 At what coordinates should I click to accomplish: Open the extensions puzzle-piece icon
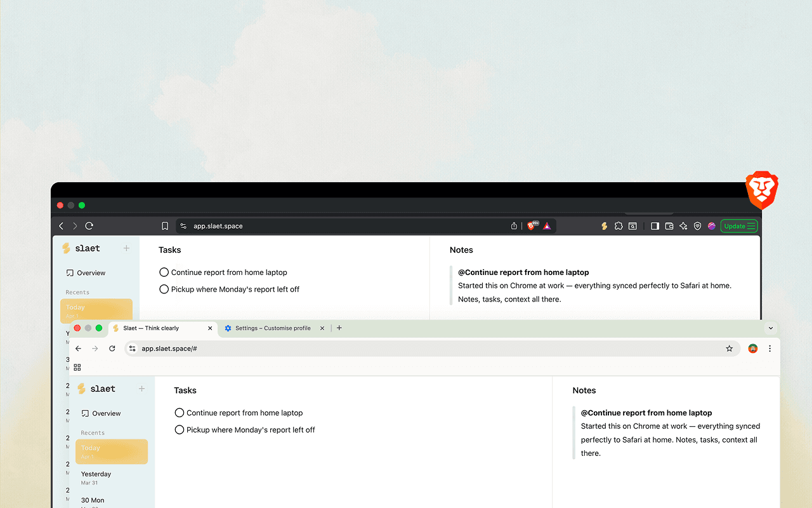point(619,226)
